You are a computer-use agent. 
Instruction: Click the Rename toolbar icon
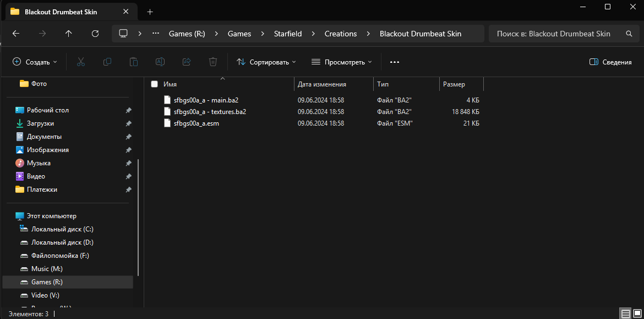point(160,62)
